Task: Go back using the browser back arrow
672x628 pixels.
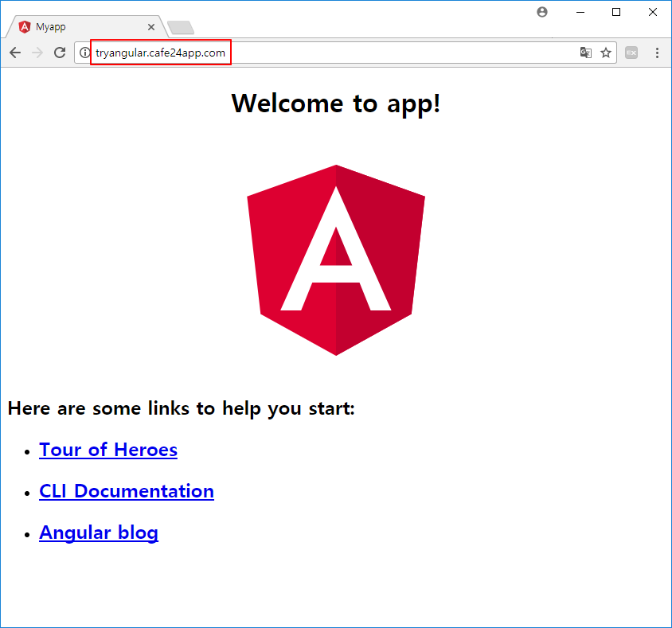Action: (15, 53)
